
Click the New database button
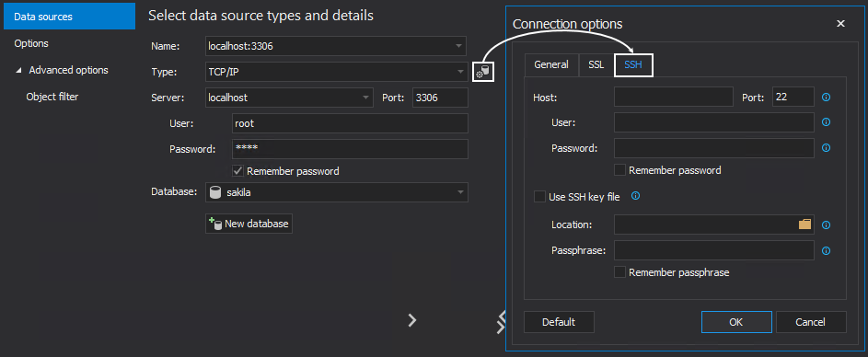coord(249,224)
